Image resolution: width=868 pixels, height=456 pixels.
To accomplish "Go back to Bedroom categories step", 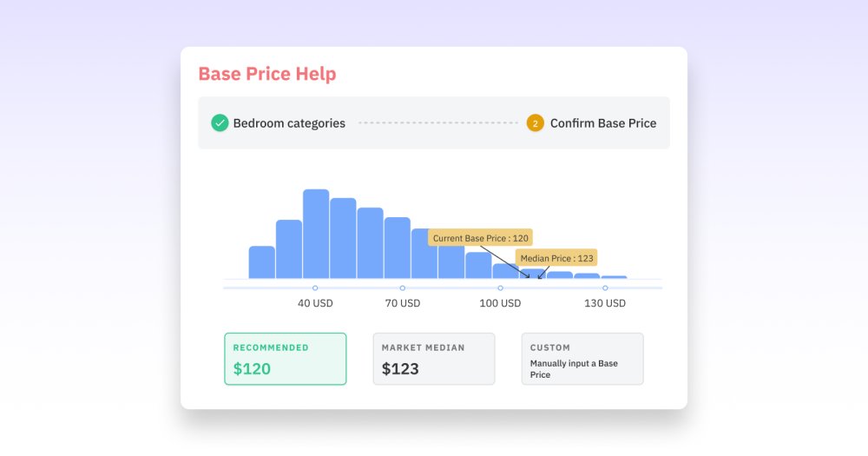I will (x=288, y=123).
